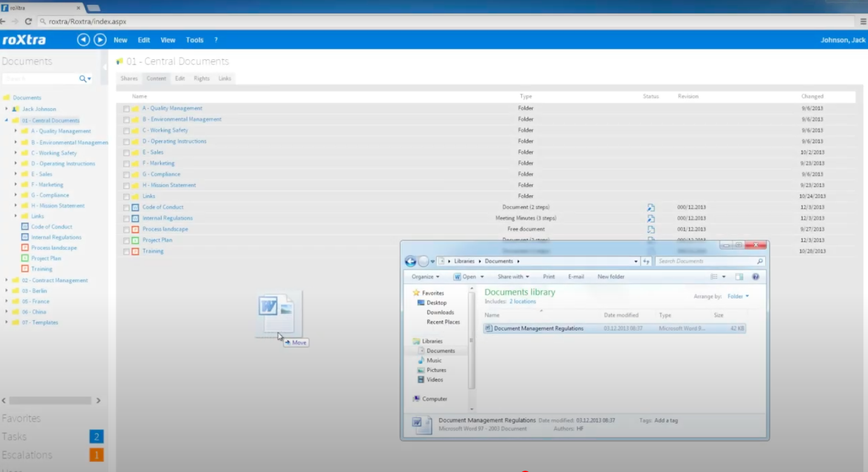
Task: Click the status icon in Internal Regulations row
Action: tap(651, 218)
